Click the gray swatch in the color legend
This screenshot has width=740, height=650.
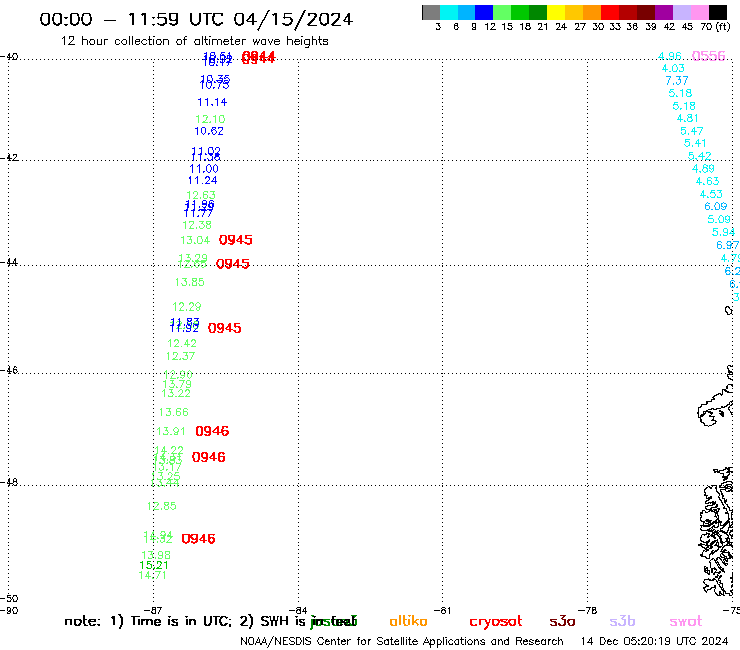tap(431, 12)
